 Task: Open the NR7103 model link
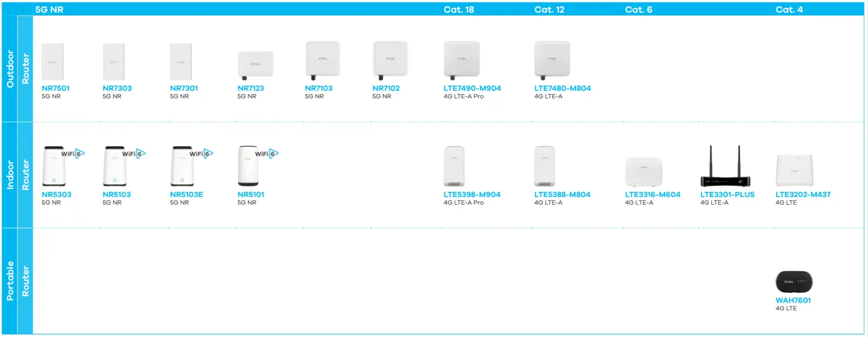click(x=319, y=88)
